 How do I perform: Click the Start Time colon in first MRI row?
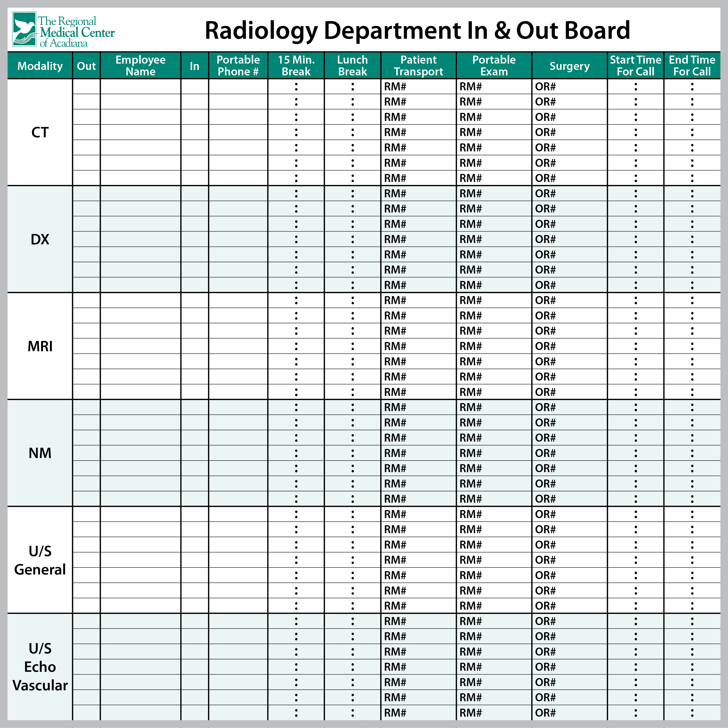point(636,301)
